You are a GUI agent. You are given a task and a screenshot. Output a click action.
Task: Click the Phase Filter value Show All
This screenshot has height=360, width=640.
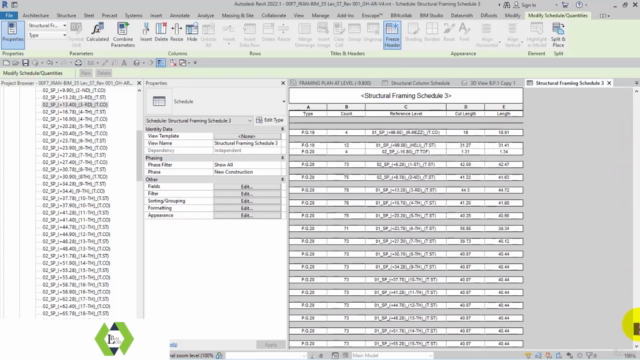[x=247, y=165]
